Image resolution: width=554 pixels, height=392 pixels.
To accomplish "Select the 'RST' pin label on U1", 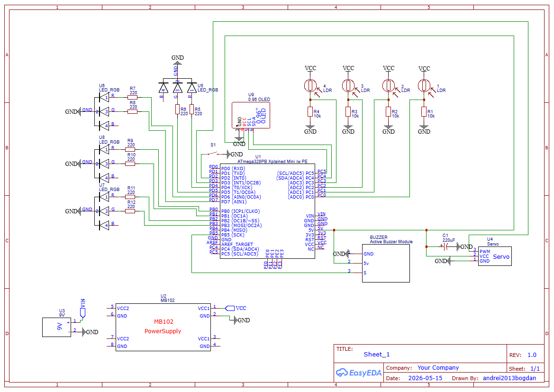I will (310, 240).
